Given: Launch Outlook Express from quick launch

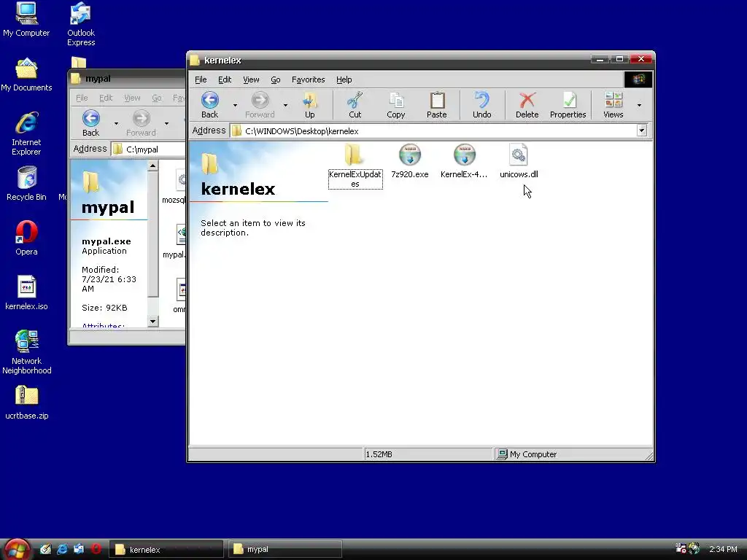Looking at the screenshot, I should point(79,549).
